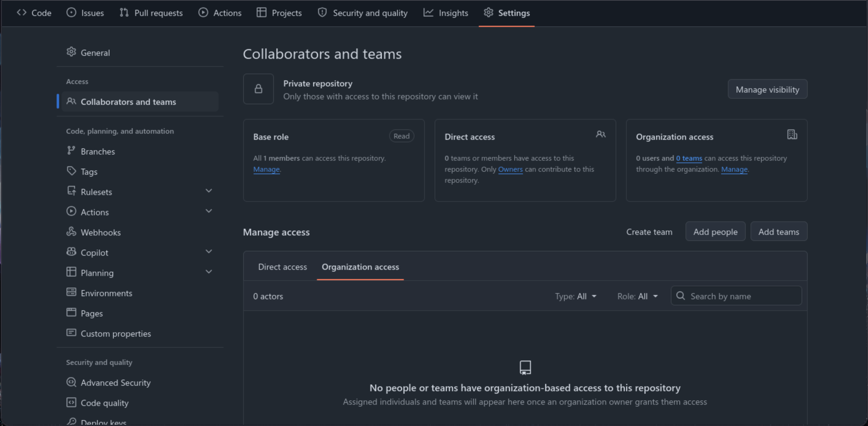Viewport: 868px width, 426px height.
Task: Select the Organization access tab under Manage access
Action: point(360,267)
